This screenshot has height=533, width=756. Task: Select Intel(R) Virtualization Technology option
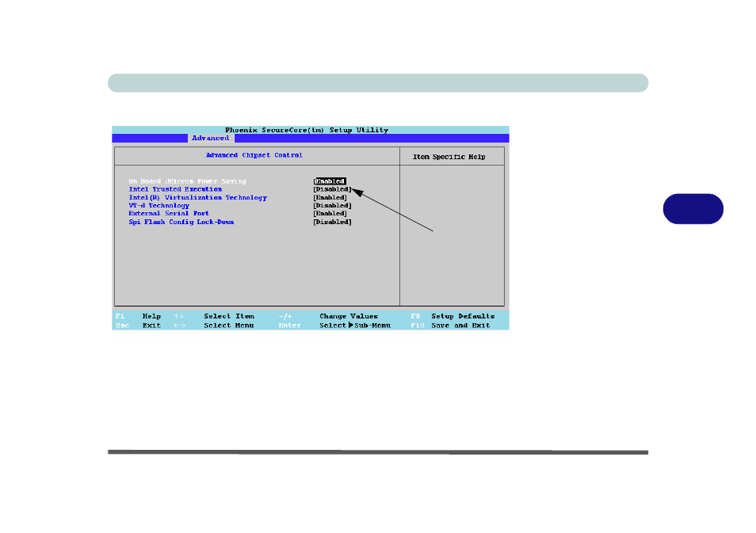coord(197,197)
